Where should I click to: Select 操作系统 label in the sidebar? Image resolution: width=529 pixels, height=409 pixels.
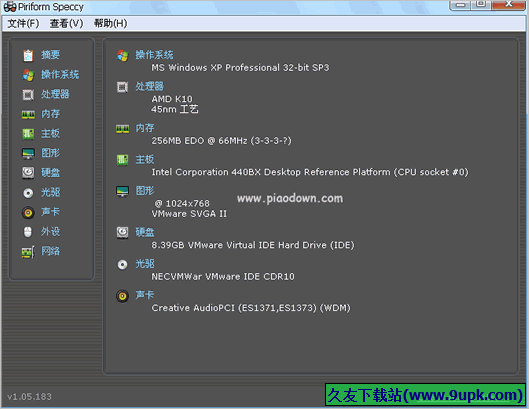60,75
